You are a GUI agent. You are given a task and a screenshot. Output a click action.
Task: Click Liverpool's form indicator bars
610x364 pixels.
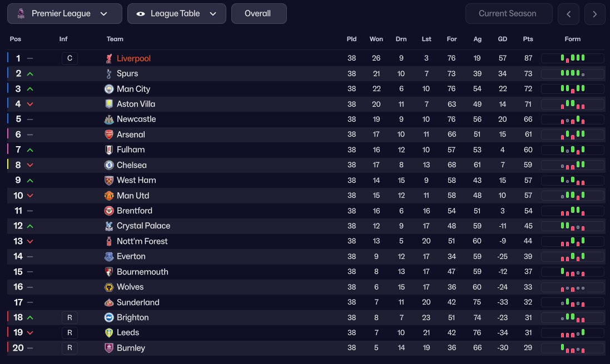[x=572, y=58]
